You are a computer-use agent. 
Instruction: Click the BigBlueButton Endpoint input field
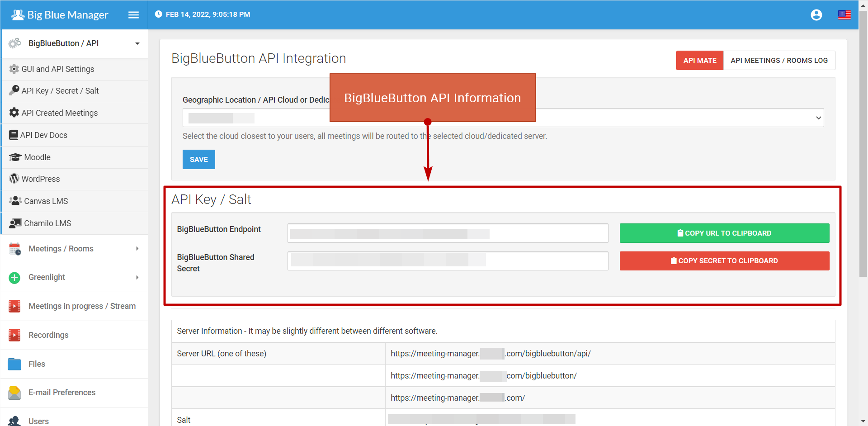448,233
